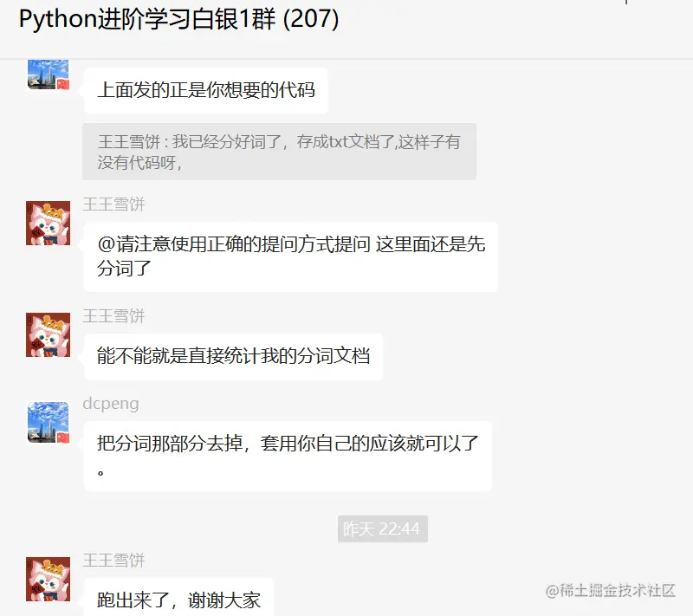The width and height of the screenshot is (693, 616).
Task: Click sender name 王王雪饼 above the @请注意 message
Action: click(113, 204)
